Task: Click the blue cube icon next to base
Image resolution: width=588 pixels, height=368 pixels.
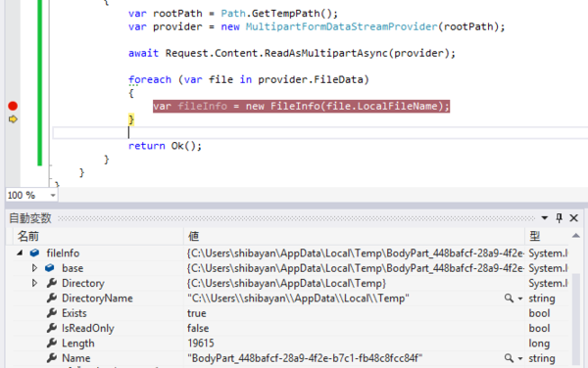Action: pos(50,268)
